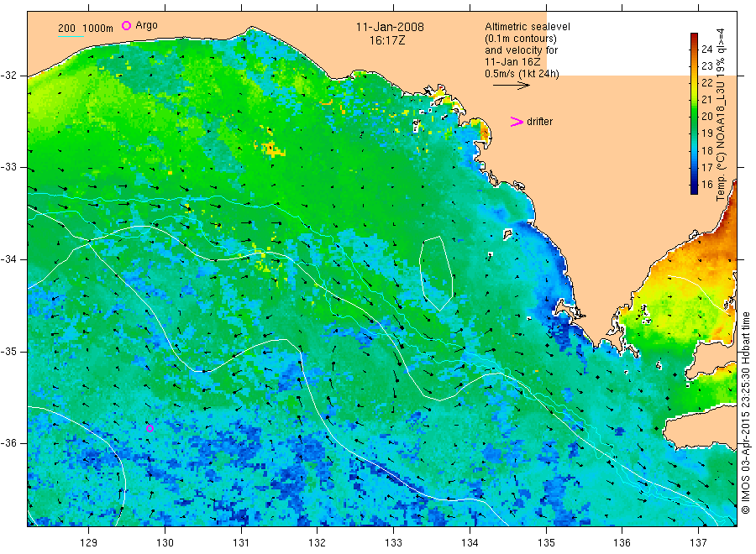Click the yellow warm patch near 131.4°E 32.8°S

click(x=270, y=148)
